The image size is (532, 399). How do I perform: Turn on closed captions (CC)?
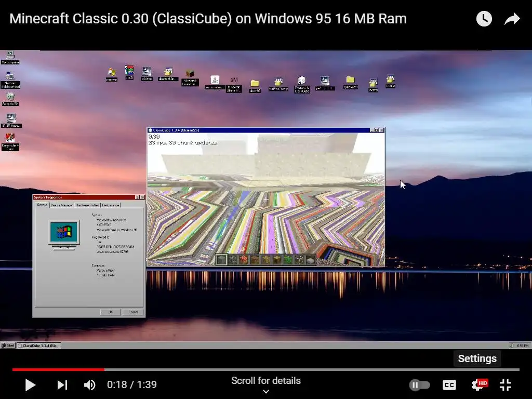coord(449,385)
